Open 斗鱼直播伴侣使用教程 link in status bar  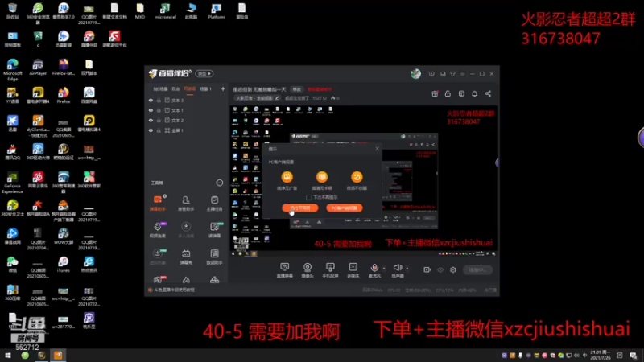coord(174,290)
